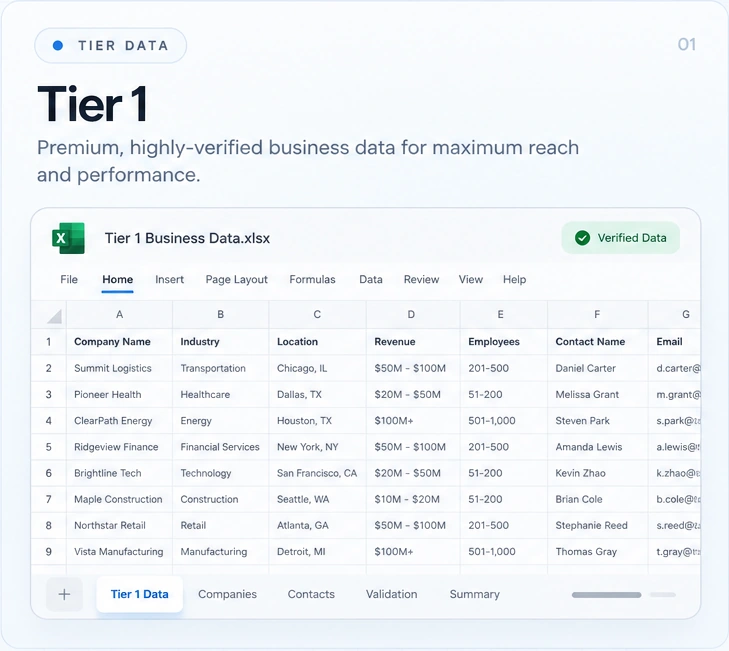
Task: Select column D header
Action: click(x=411, y=314)
